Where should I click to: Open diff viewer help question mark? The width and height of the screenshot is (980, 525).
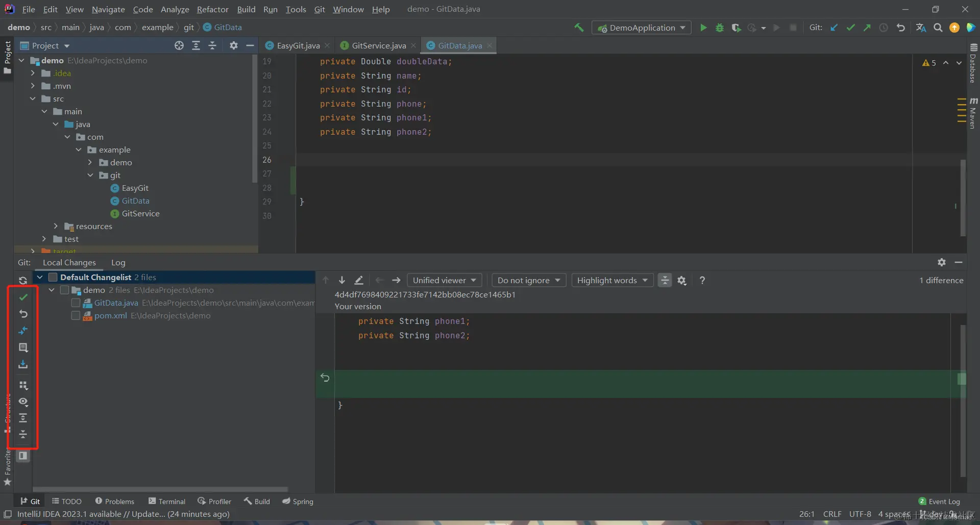702,280
